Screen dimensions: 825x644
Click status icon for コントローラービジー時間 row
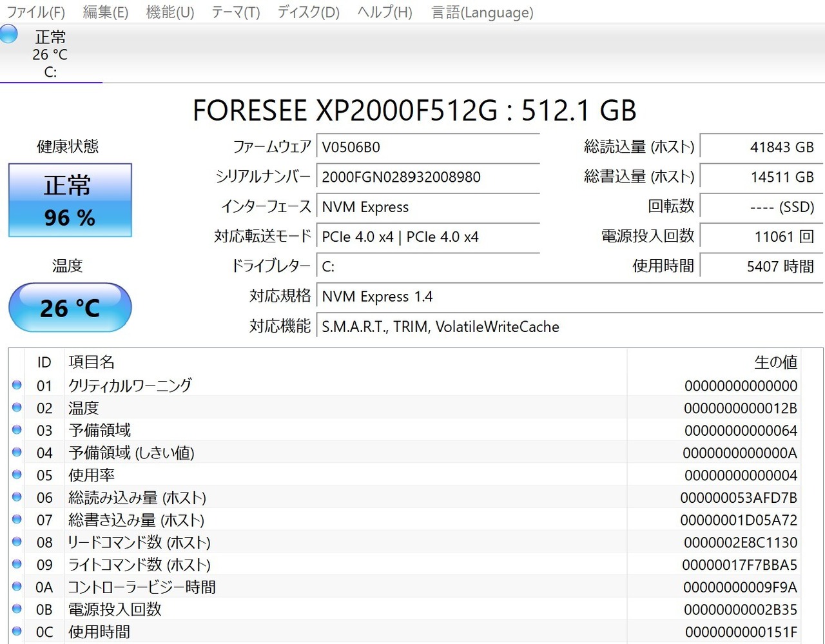[x=17, y=587]
